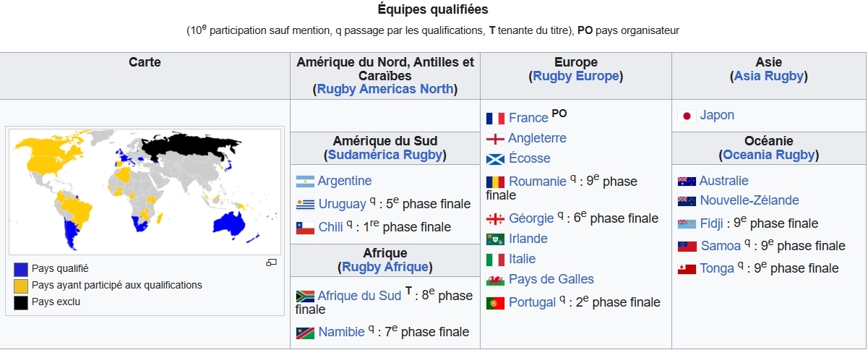Click the Wales flag icon
The image size is (868, 350).
tap(495, 280)
